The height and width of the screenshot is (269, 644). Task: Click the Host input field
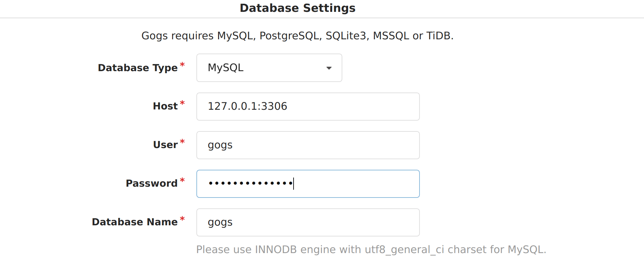(x=307, y=106)
